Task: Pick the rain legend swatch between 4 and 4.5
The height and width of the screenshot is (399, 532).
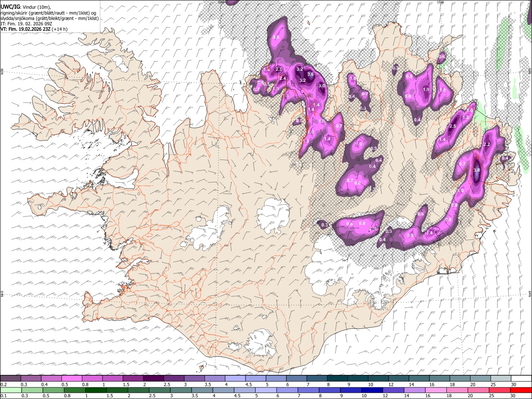Action: tap(224, 390)
